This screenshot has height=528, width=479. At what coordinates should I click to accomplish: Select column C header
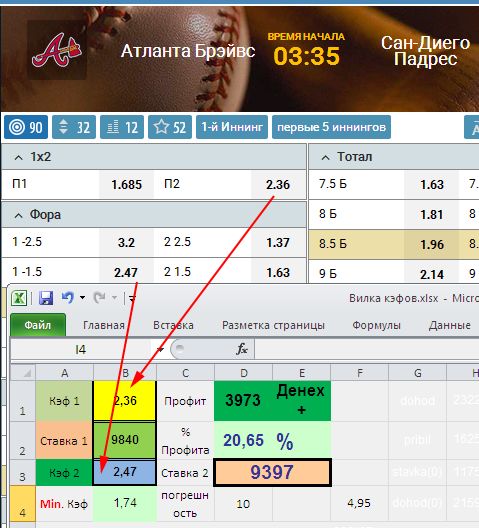click(186, 373)
